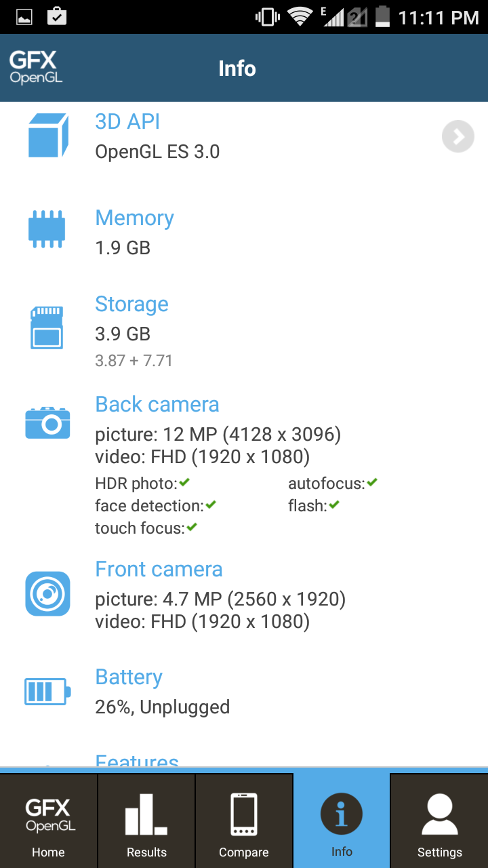Tap the Back camera heading
The height and width of the screenshot is (868, 488).
[157, 404]
